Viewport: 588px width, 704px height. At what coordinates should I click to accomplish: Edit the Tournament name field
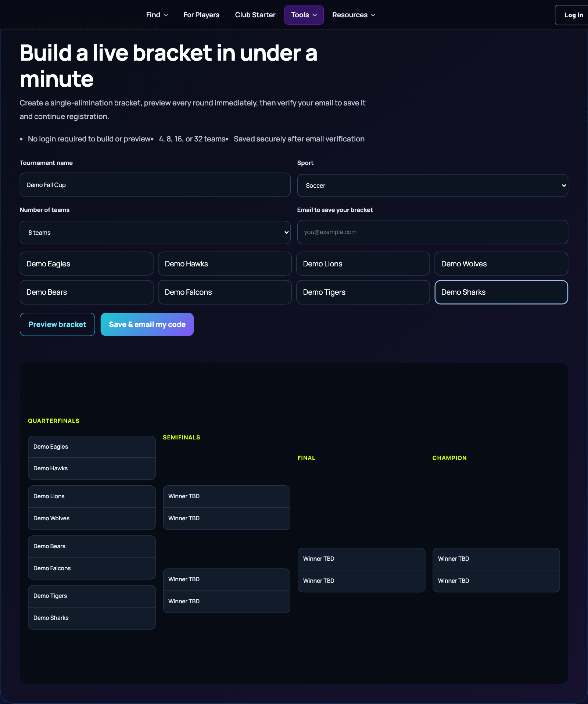[155, 185]
